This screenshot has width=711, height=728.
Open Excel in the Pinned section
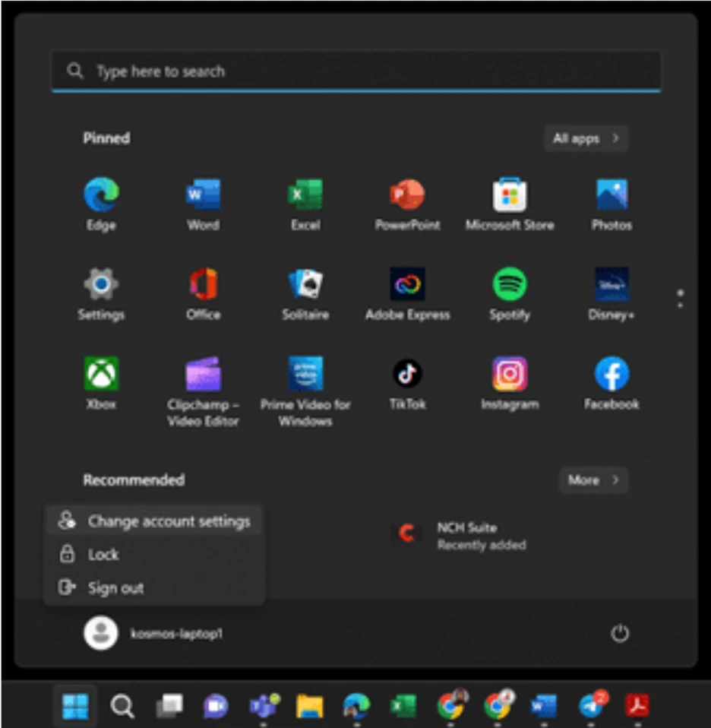pos(305,204)
